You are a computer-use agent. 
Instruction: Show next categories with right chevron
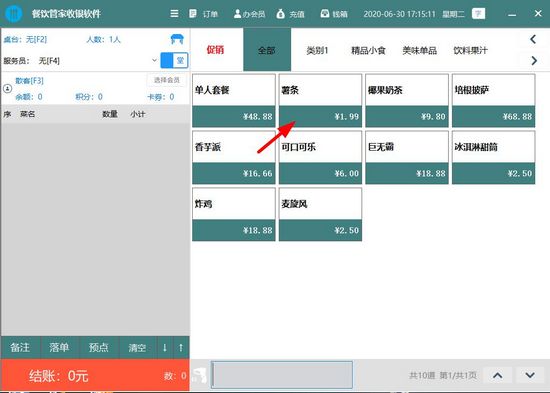534,60
